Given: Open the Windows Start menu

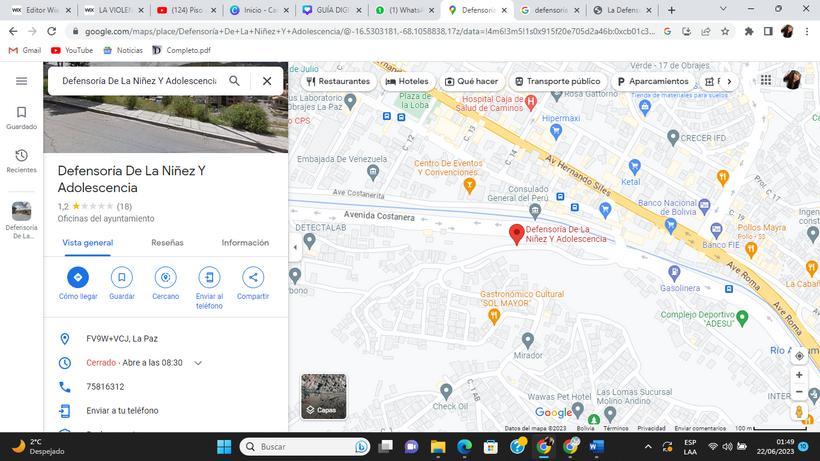Looking at the screenshot, I should click(x=224, y=447).
